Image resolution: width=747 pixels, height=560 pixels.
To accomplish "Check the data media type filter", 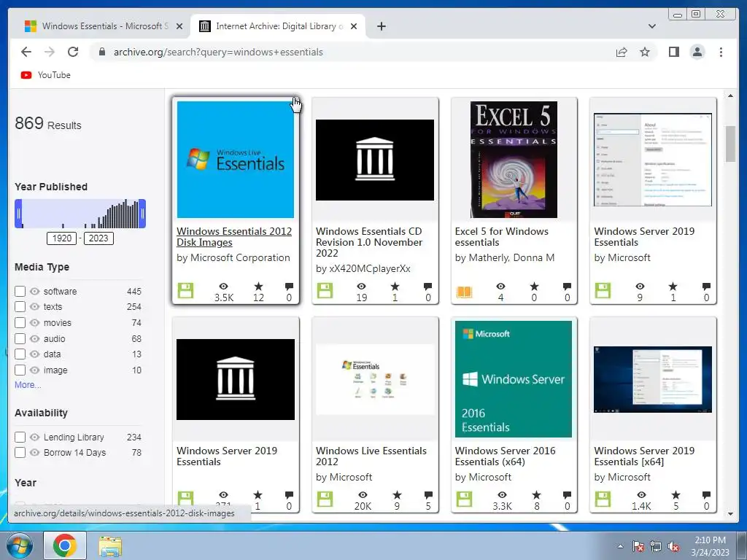I will tap(20, 354).
